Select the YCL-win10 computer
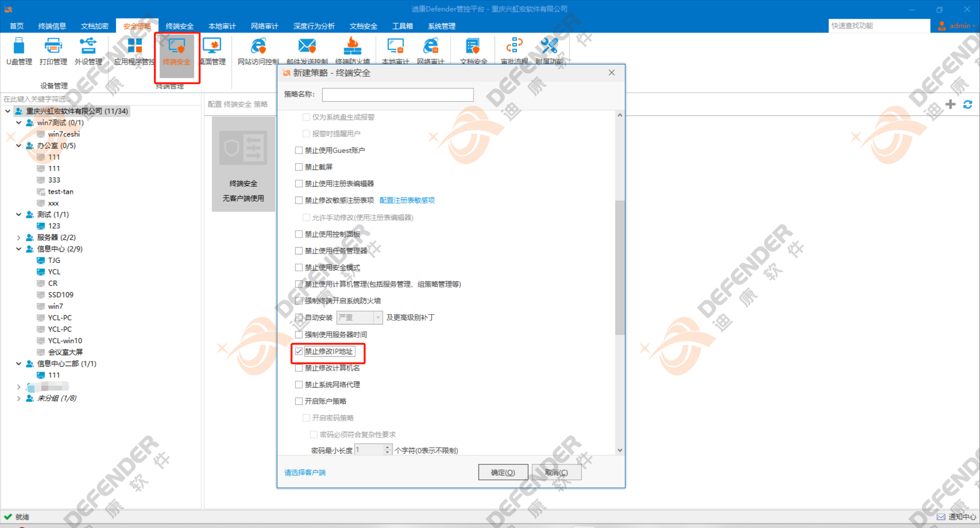This screenshot has width=980, height=528. [x=65, y=341]
